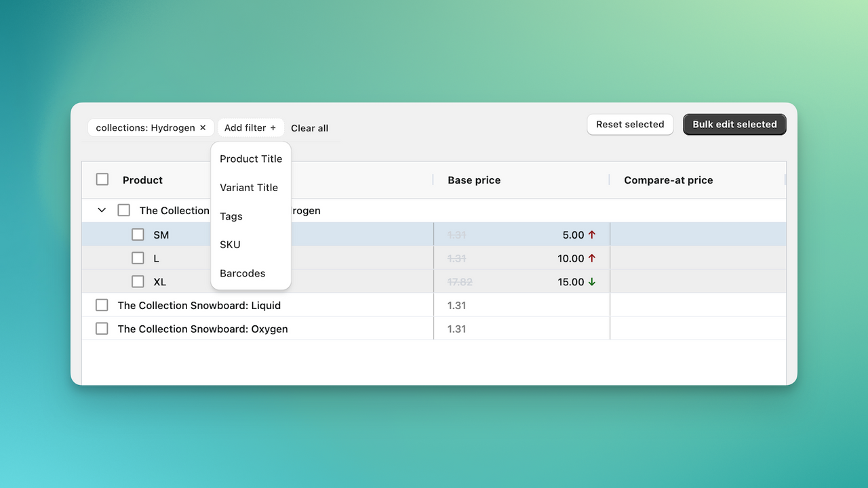Remove the collections: Hydrogen filter with X
The height and width of the screenshot is (488, 868).
(x=203, y=127)
